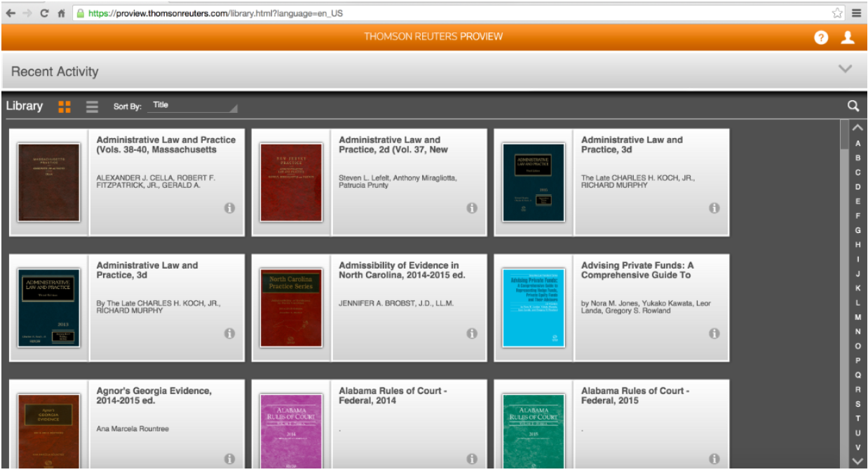The height and width of the screenshot is (472, 868).
Task: Open Advising Private Funds blue cover
Action: coord(534,308)
